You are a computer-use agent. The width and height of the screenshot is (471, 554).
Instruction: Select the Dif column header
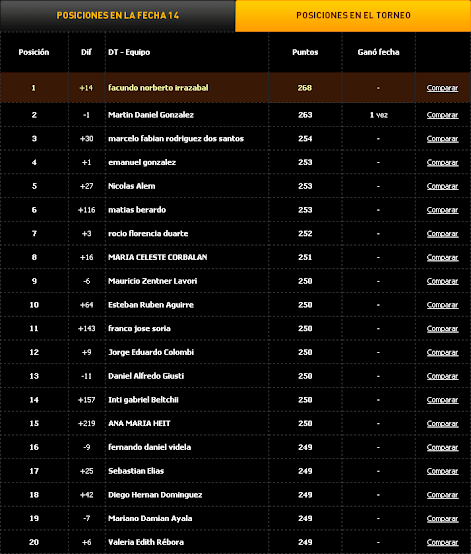86,52
